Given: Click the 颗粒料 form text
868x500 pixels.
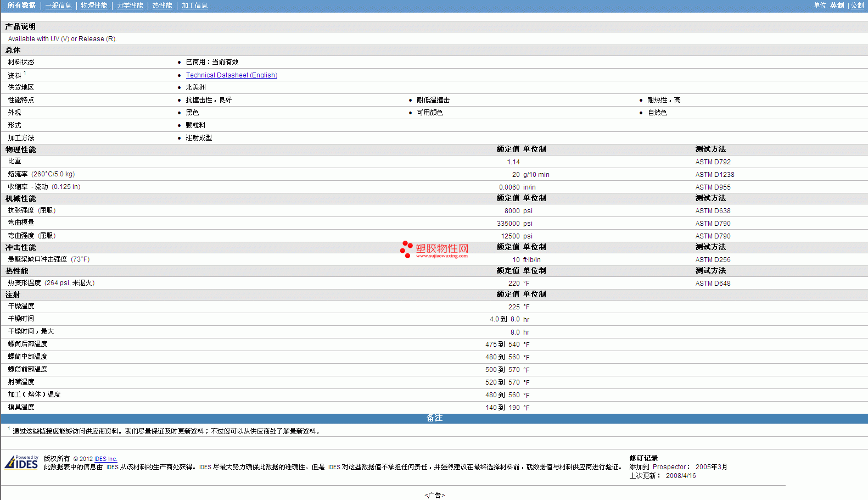Looking at the screenshot, I should pos(195,125).
